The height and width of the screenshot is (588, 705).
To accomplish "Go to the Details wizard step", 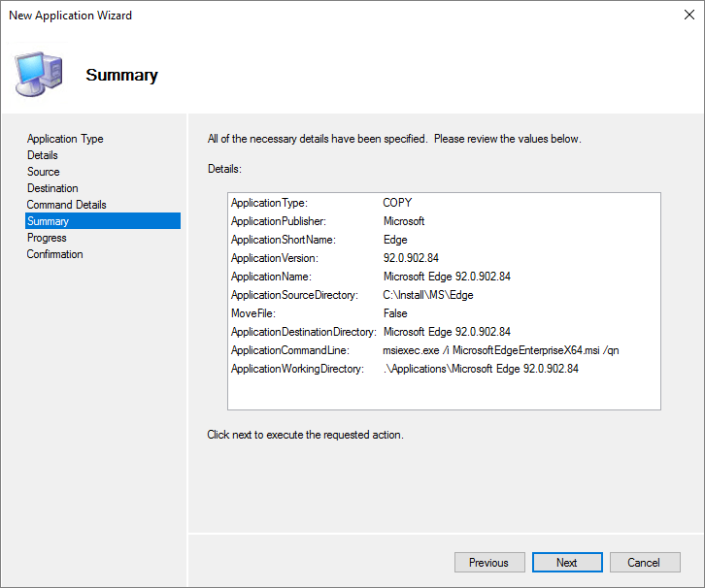I will [x=43, y=155].
